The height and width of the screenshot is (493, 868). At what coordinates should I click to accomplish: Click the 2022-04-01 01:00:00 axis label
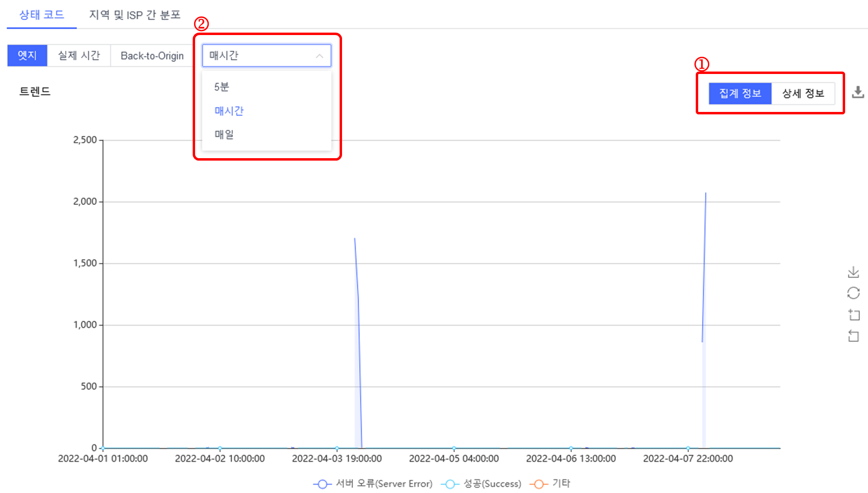(x=103, y=458)
